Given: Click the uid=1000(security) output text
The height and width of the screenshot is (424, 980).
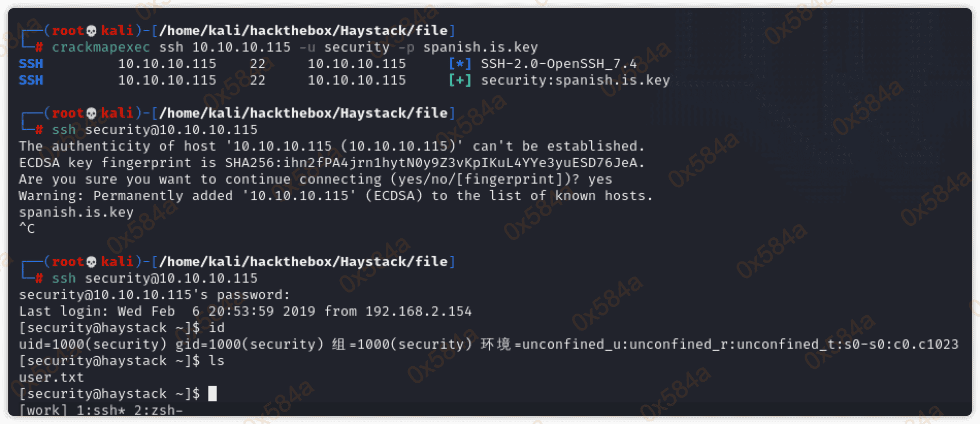Looking at the screenshot, I should click(93, 345).
